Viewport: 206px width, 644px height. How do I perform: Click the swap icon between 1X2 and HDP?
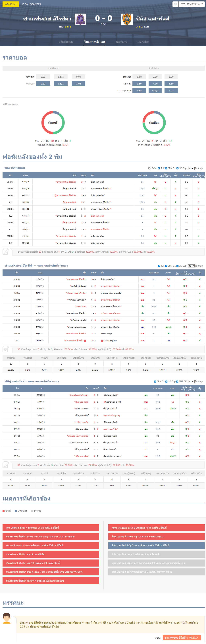[x=125, y=91]
